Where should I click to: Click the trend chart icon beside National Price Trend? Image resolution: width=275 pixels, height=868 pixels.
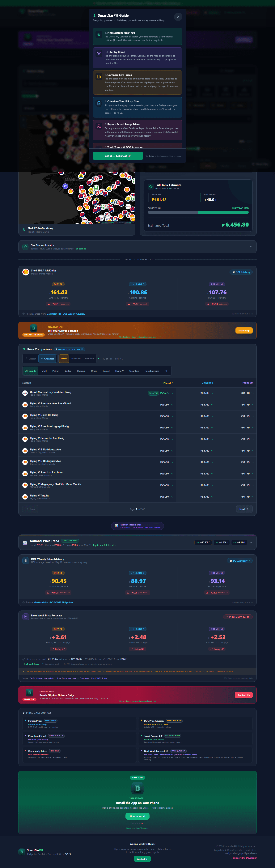point(25,542)
